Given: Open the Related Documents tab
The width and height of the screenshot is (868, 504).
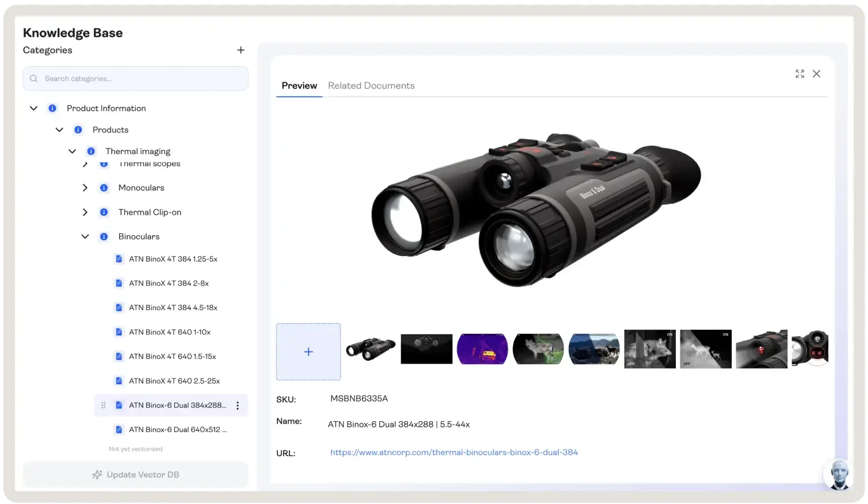Looking at the screenshot, I should pyautogui.click(x=371, y=86).
